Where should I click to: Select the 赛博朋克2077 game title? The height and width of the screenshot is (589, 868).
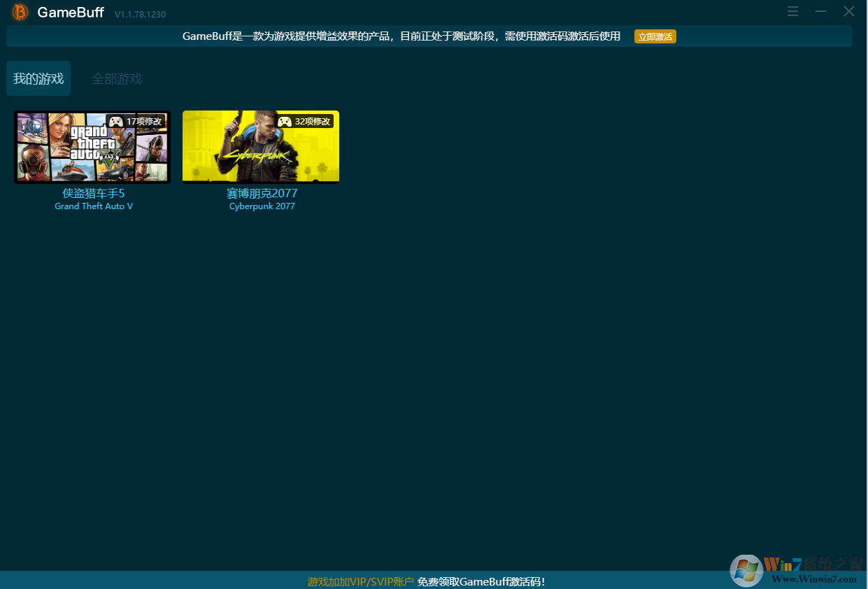point(262,194)
